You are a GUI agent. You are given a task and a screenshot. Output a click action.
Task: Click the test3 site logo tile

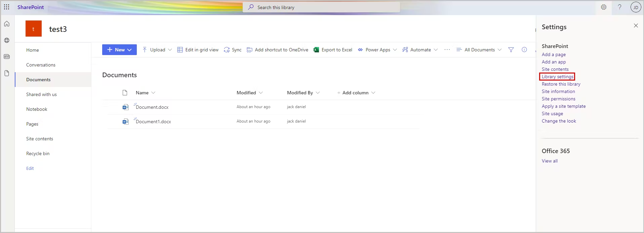(x=34, y=29)
